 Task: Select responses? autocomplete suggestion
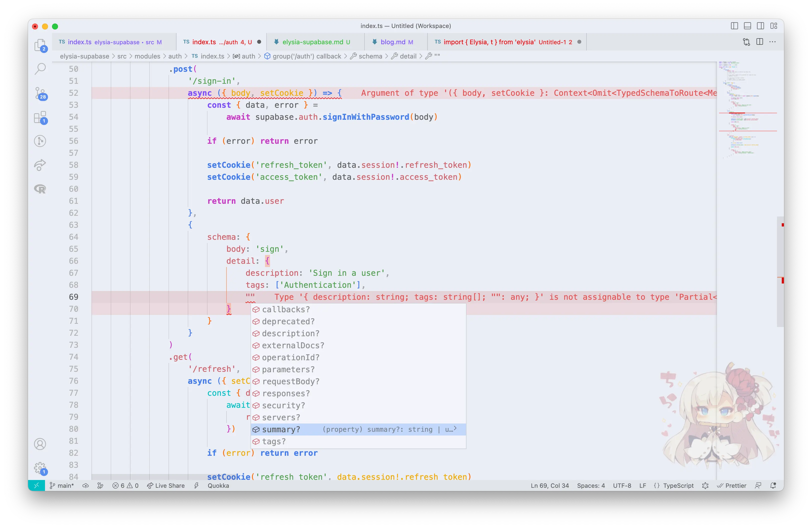(358, 393)
